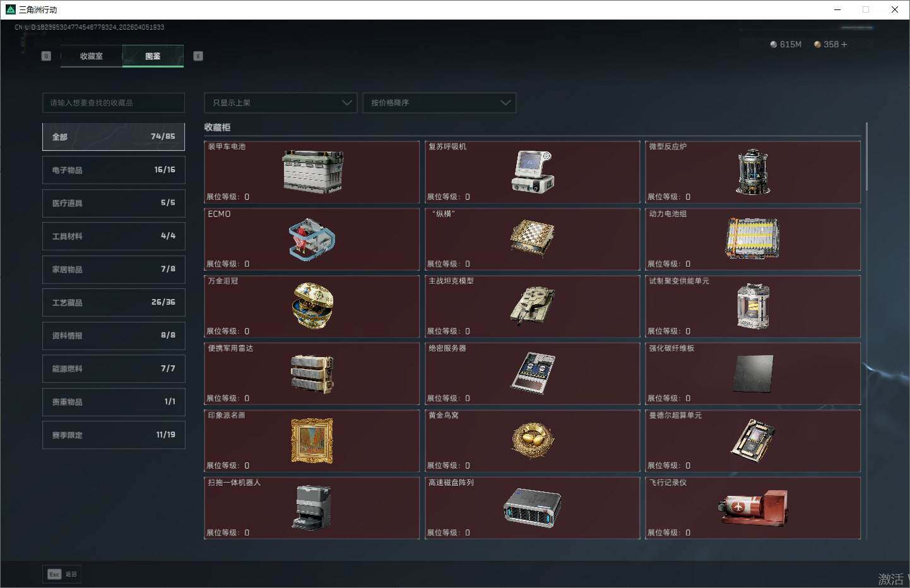Image resolution: width=910 pixels, height=588 pixels.
Task: Open the 赛季限定 category
Action: [114, 435]
